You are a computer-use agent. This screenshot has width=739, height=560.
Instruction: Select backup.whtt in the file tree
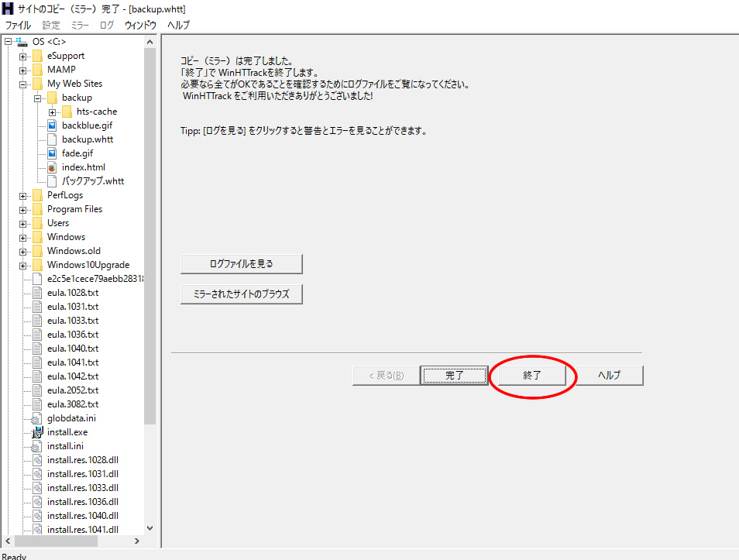pyautogui.click(x=87, y=139)
